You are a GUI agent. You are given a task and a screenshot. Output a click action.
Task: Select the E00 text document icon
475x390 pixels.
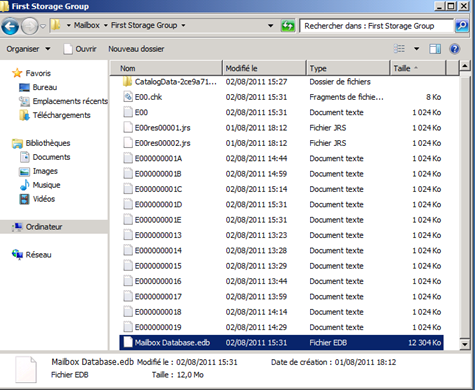click(x=128, y=112)
